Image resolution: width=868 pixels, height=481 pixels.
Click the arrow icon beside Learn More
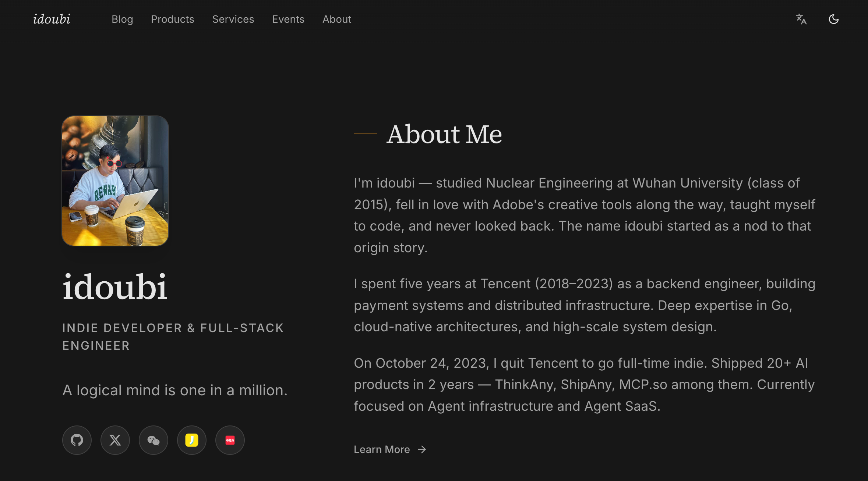pos(422,449)
